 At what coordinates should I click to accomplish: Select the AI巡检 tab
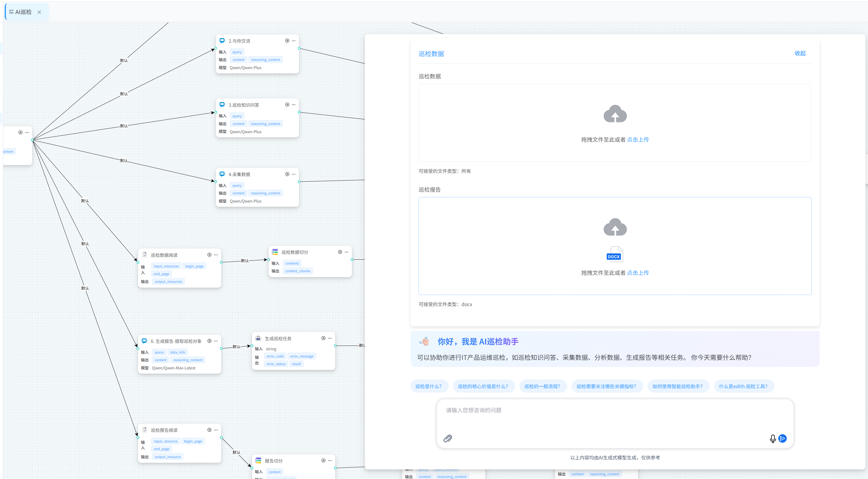point(23,12)
